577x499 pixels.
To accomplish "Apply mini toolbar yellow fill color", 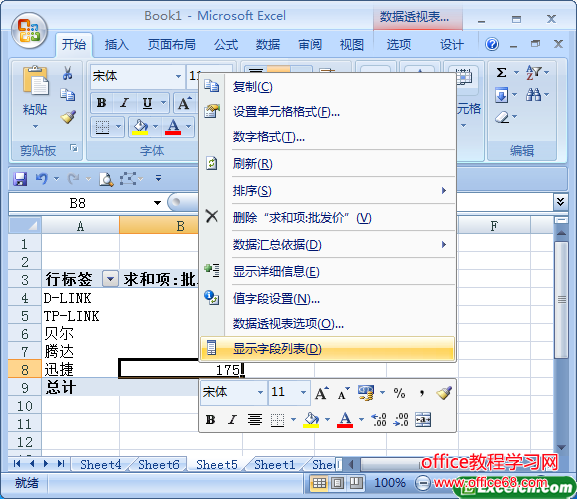I will pos(311,420).
